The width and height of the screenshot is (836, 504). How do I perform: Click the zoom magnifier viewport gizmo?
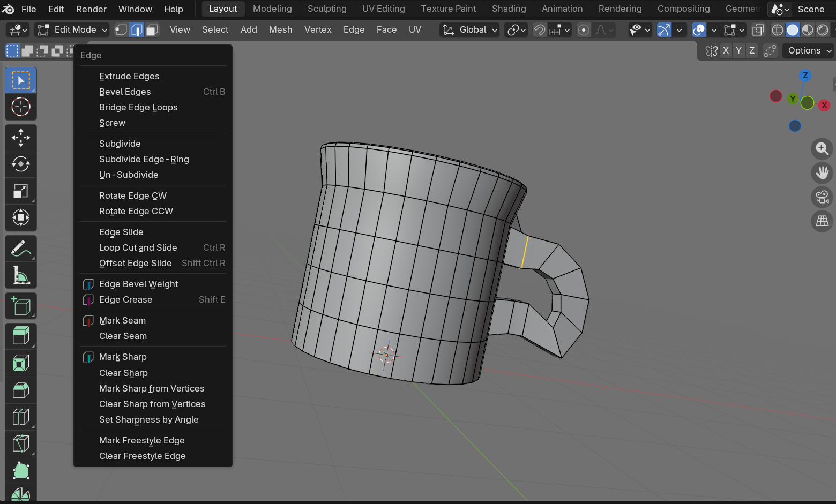pyautogui.click(x=822, y=148)
